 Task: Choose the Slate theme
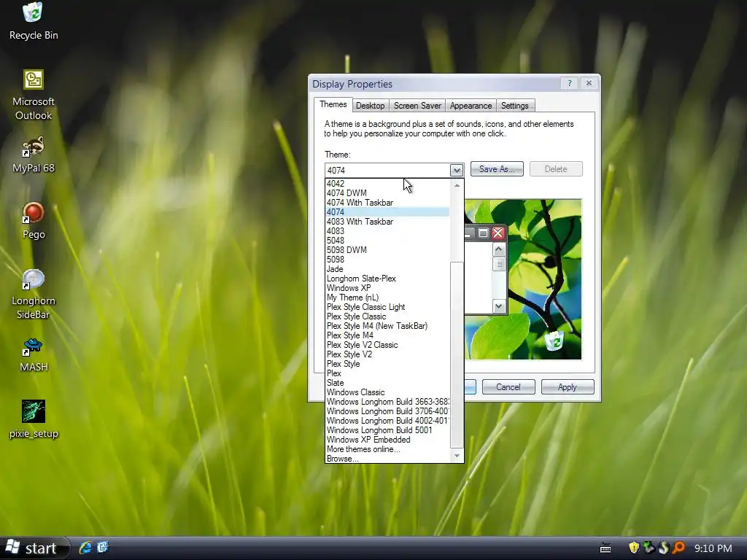pyautogui.click(x=387, y=383)
